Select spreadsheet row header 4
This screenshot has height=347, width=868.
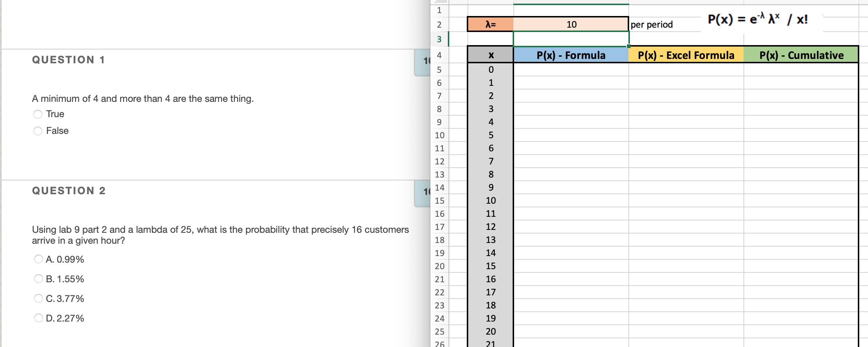coord(439,55)
